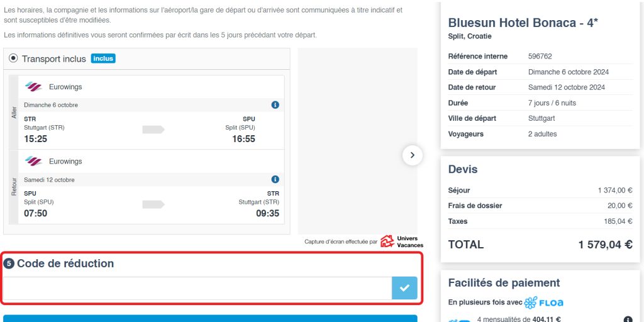This screenshot has height=322, width=644.
Task: Click the Code de réduction heading
Action: (x=65, y=264)
